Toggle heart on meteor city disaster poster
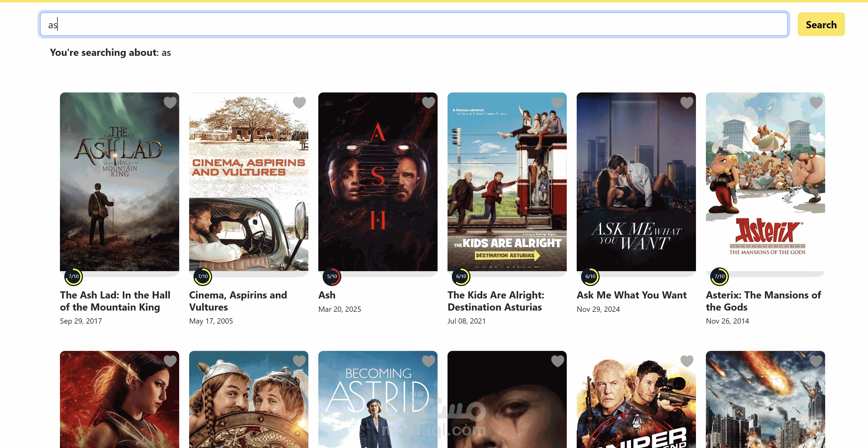The width and height of the screenshot is (868, 448). [816, 361]
